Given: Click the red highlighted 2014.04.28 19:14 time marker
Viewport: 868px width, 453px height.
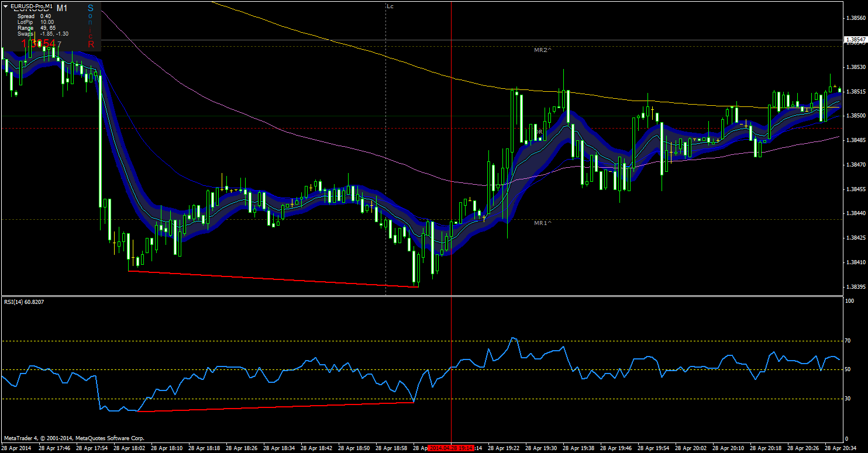Looking at the screenshot, I should (x=451, y=448).
